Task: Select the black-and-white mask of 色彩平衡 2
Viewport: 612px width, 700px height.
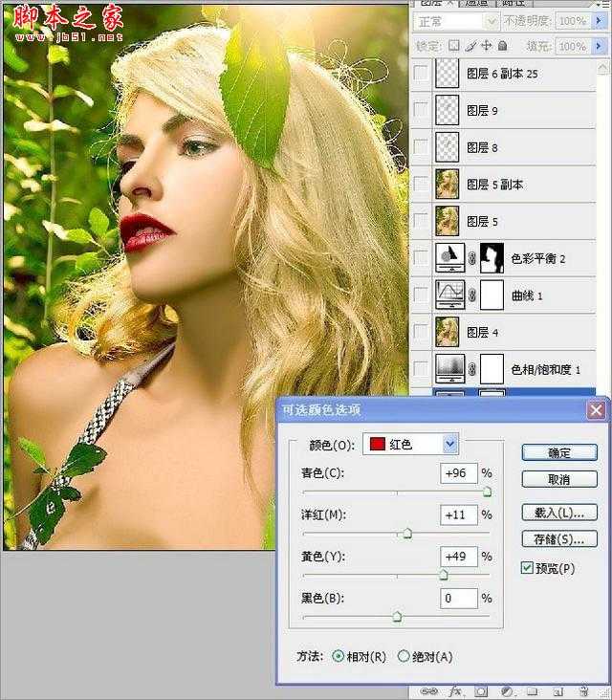Action: [492, 257]
